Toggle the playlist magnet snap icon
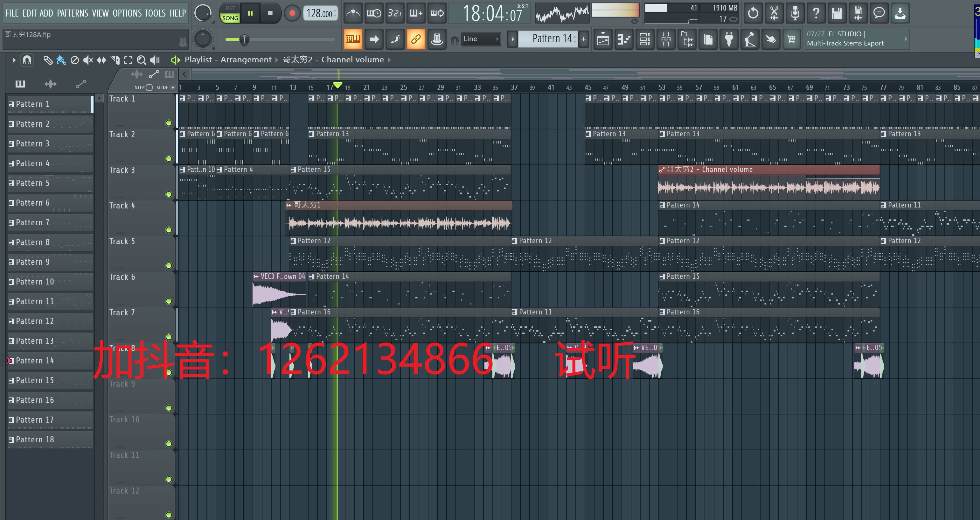Image resolution: width=980 pixels, height=520 pixels. pyautogui.click(x=27, y=60)
